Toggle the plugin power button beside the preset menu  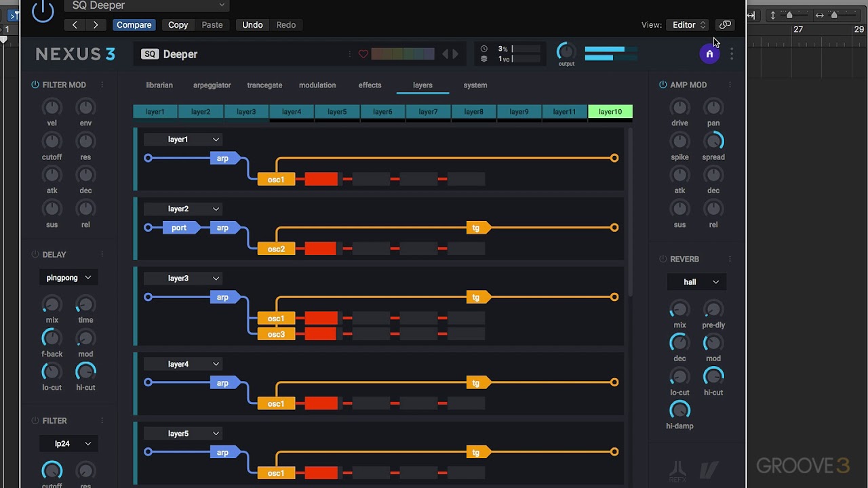click(43, 10)
